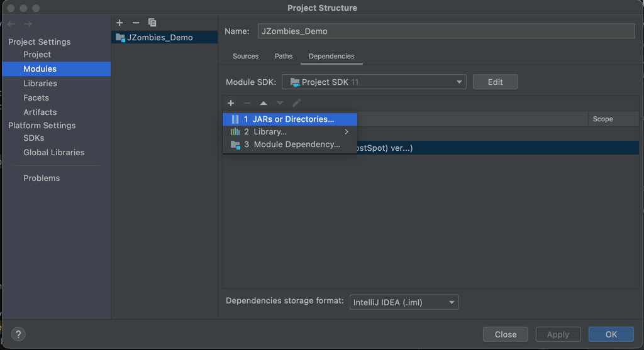This screenshot has height=350, width=644.
Task: Select Modules in the sidebar
Action: (56, 69)
